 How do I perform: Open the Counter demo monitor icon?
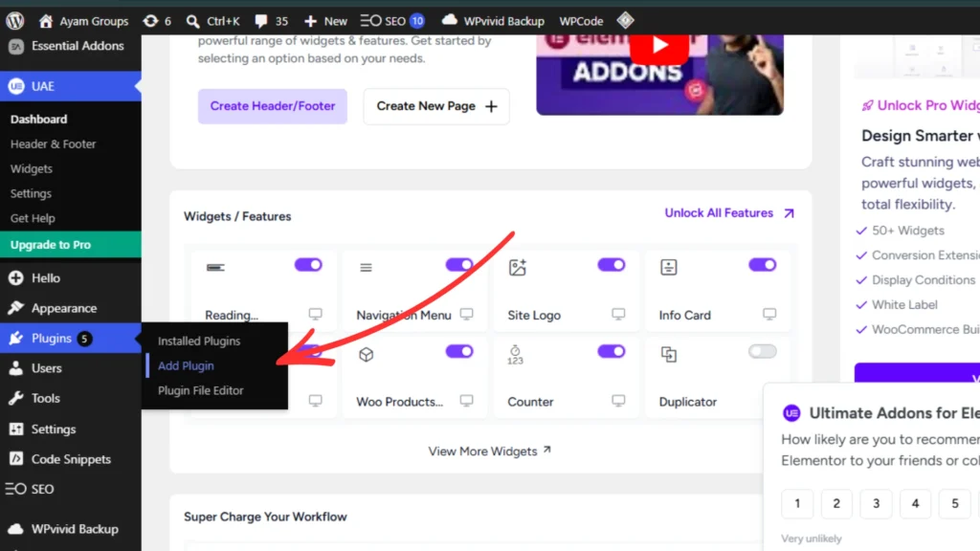point(618,401)
